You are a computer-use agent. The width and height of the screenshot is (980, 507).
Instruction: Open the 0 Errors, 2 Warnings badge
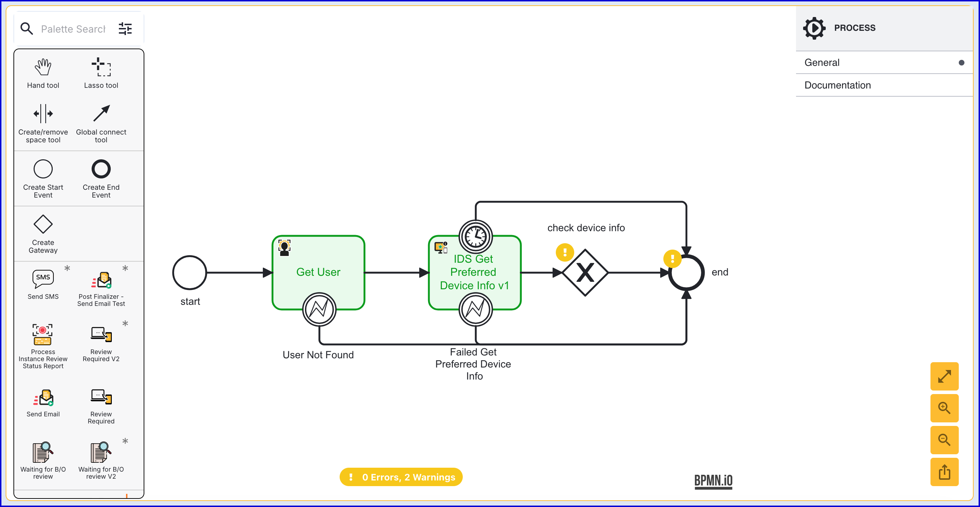tap(401, 477)
